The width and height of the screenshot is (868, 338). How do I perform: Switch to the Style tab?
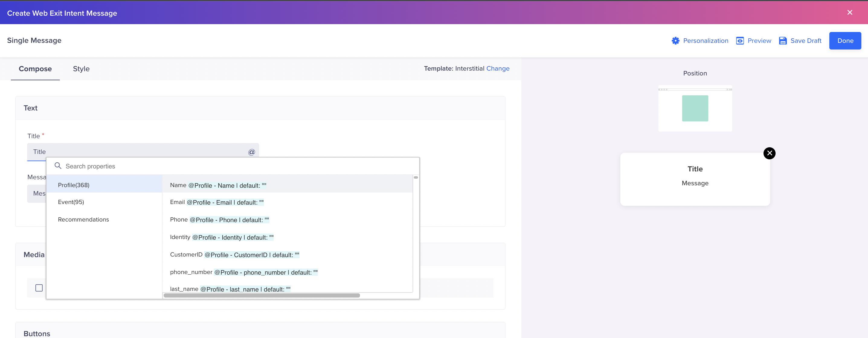tap(81, 69)
